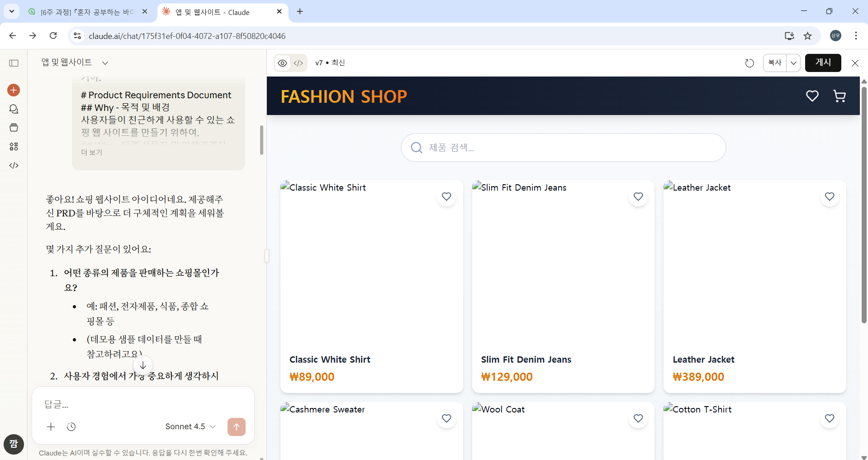This screenshot has width=868, height=460.
Task: Click the chat conversation scrollbar
Action: pos(261,140)
